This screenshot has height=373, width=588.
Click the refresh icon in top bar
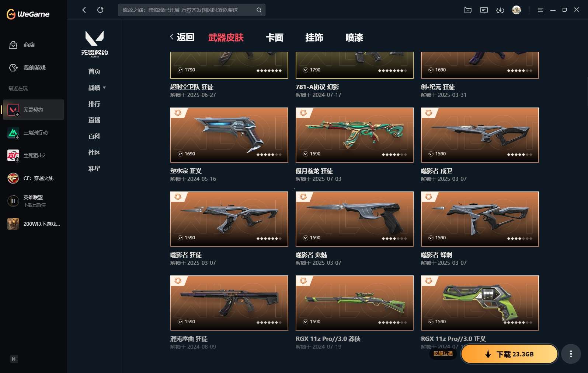tap(100, 10)
